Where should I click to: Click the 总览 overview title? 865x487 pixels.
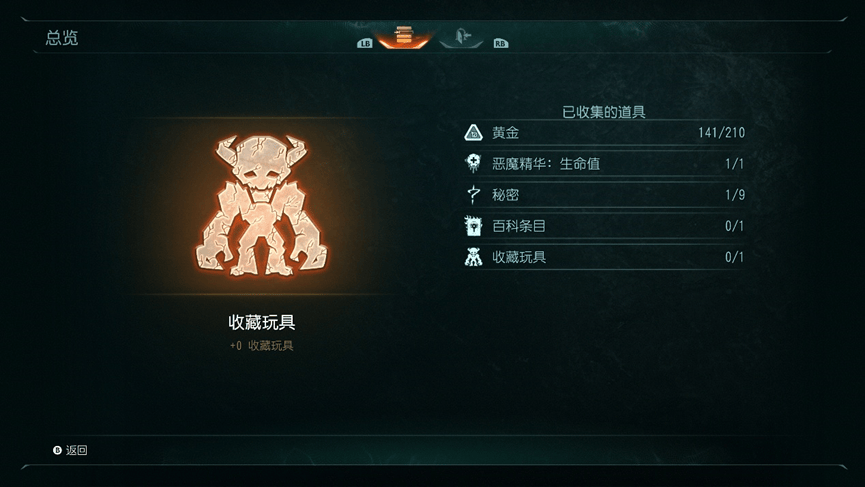click(x=62, y=38)
